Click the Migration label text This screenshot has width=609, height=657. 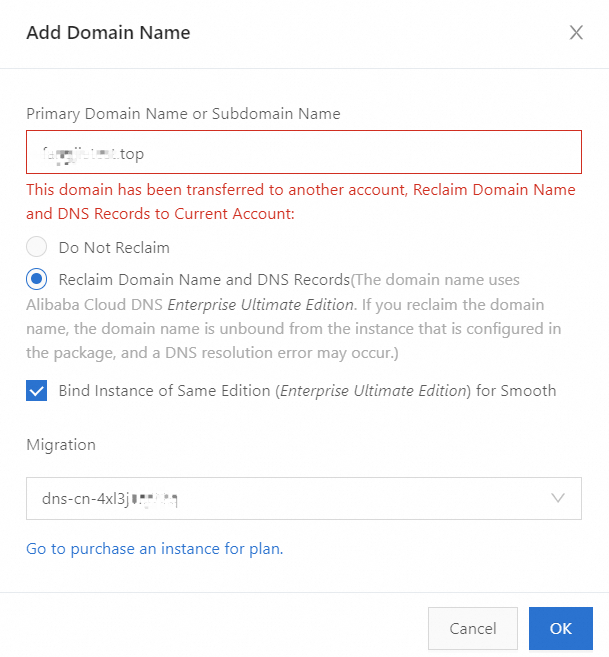61,443
